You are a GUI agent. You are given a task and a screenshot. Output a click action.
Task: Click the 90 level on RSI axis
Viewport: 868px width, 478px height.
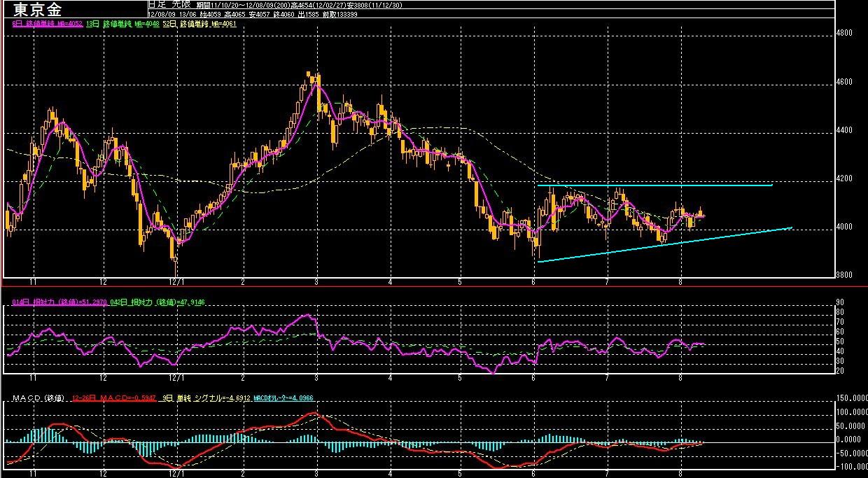(x=841, y=302)
